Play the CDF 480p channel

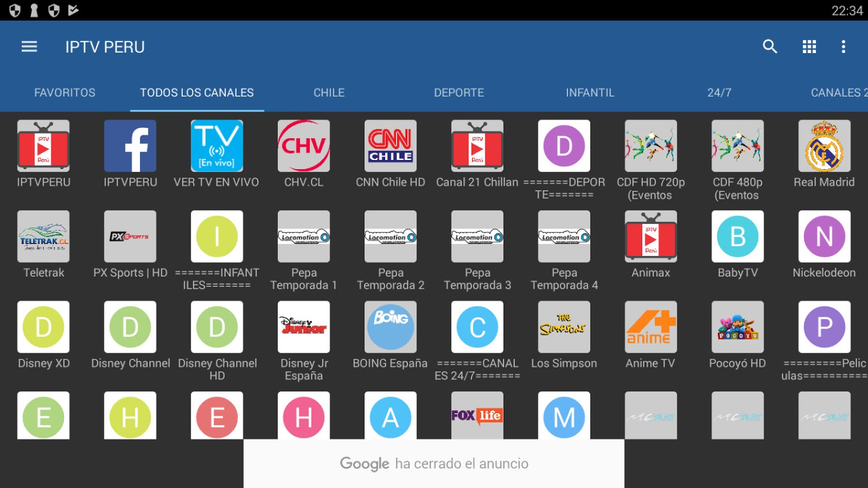point(738,146)
